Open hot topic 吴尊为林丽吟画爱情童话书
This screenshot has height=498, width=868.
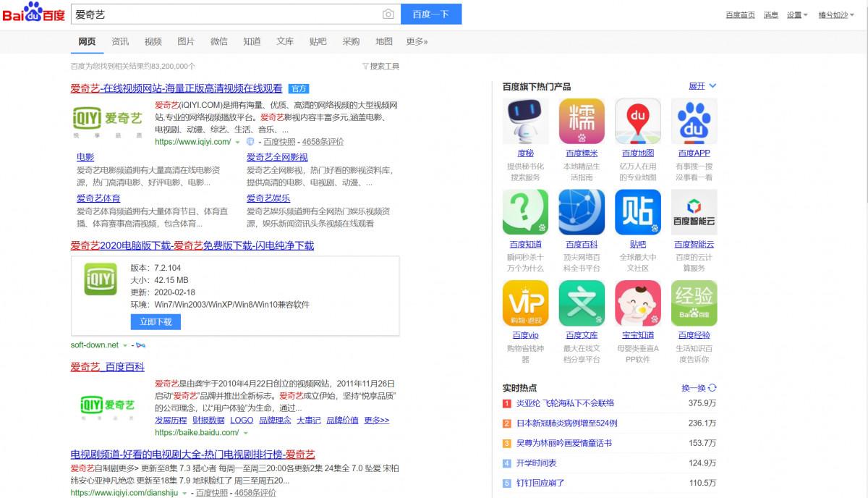(x=564, y=443)
